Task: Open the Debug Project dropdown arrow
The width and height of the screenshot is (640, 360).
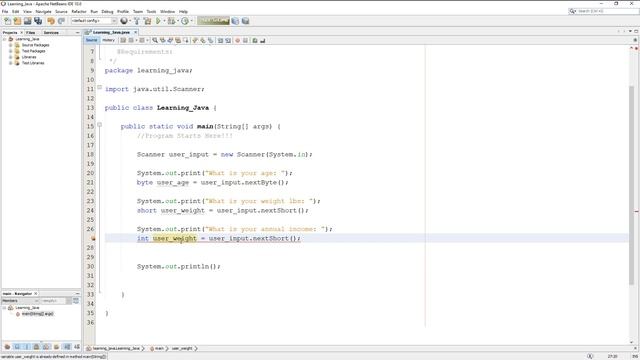Action: click(178, 21)
